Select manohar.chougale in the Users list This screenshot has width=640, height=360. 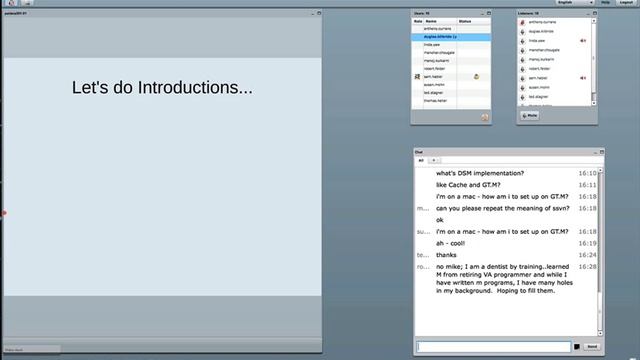(451, 53)
